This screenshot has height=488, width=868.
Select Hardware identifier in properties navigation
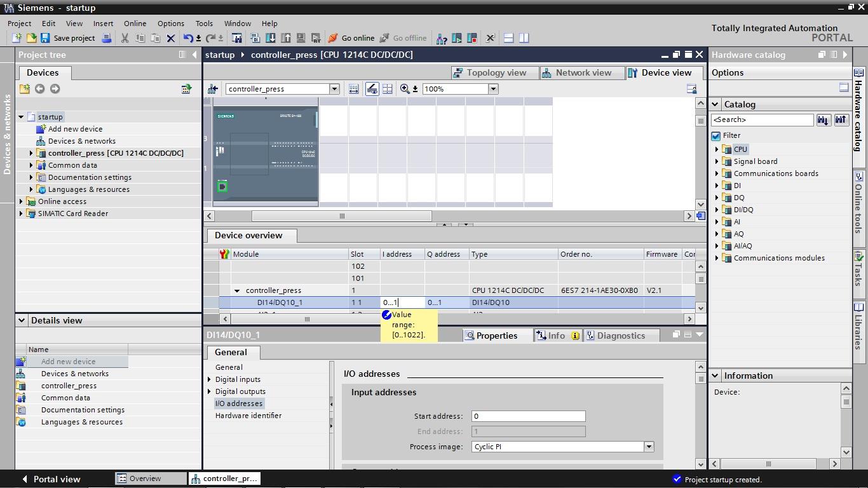[248, 416]
